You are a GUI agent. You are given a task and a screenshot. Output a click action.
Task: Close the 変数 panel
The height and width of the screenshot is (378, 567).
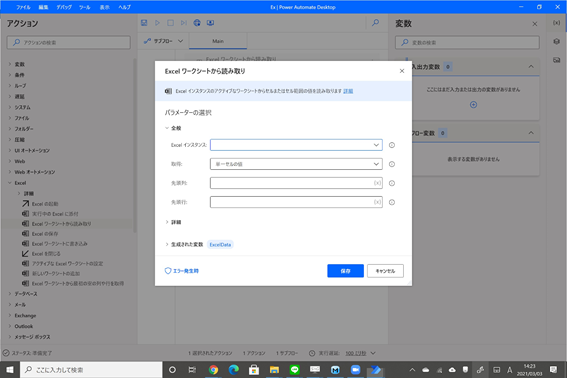pyautogui.click(x=534, y=24)
